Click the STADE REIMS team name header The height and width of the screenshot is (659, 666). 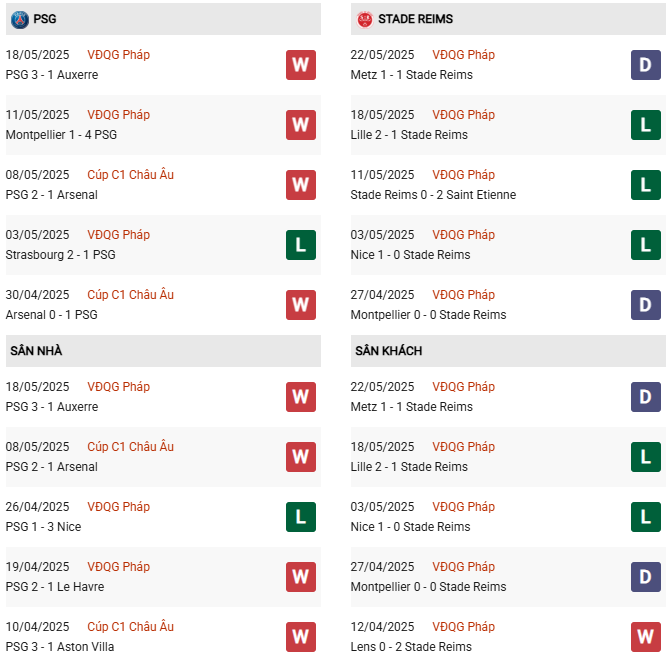(415, 19)
